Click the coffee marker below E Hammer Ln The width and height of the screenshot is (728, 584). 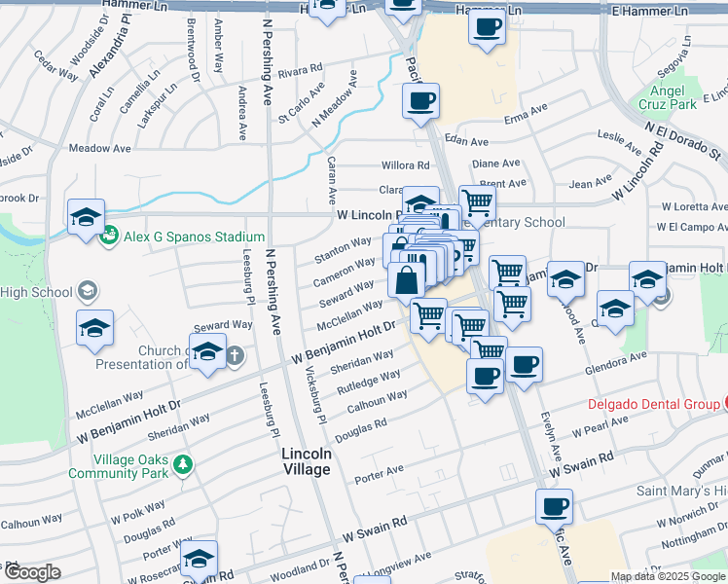pos(487,26)
